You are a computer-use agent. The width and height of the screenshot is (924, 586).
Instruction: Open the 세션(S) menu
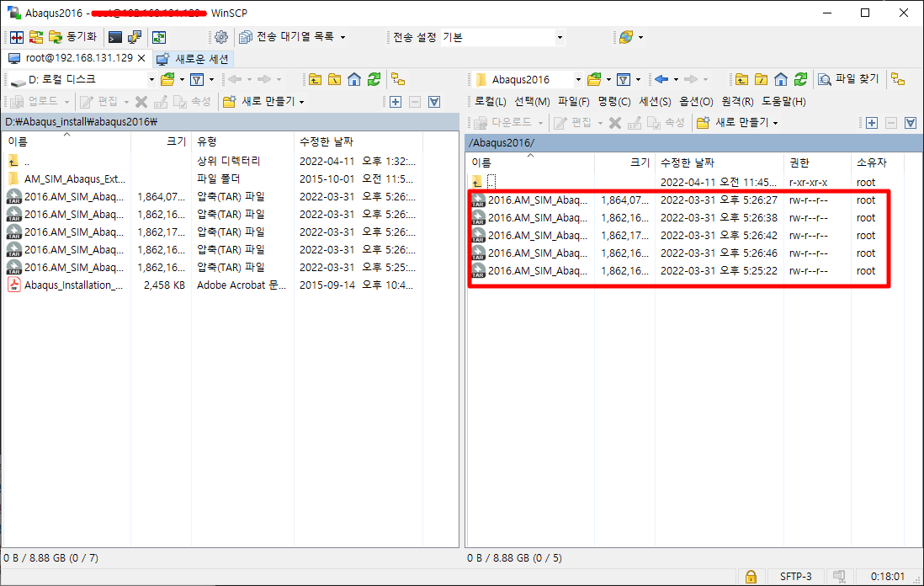pyautogui.click(x=656, y=101)
